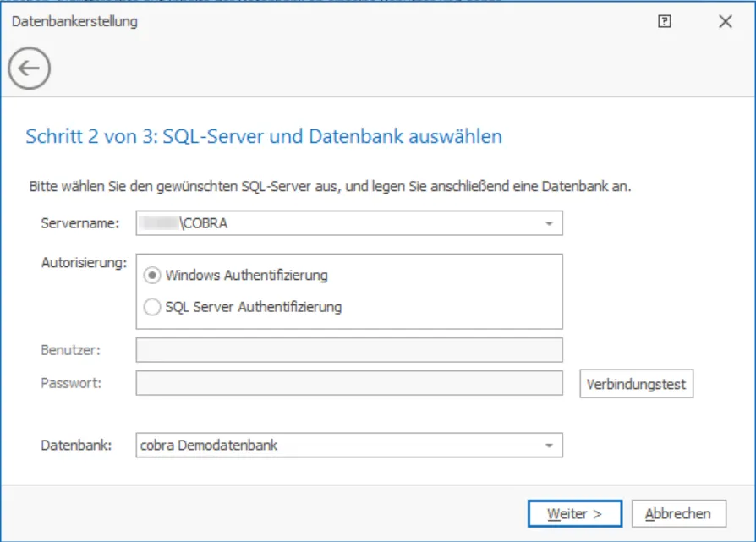Click the Benutzer input field
This screenshot has width=756, height=542.
pyautogui.click(x=349, y=350)
